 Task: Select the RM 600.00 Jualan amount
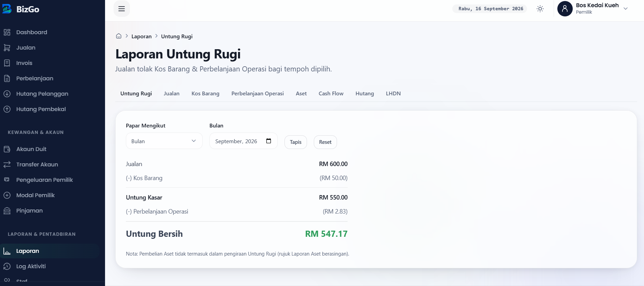click(333, 164)
